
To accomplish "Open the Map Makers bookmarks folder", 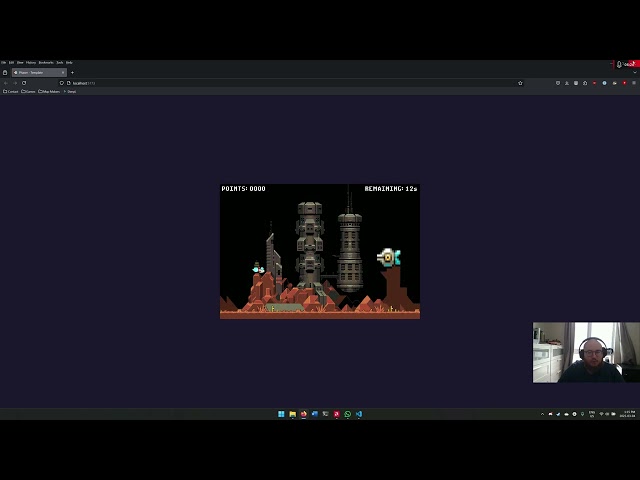I will click(49, 91).
